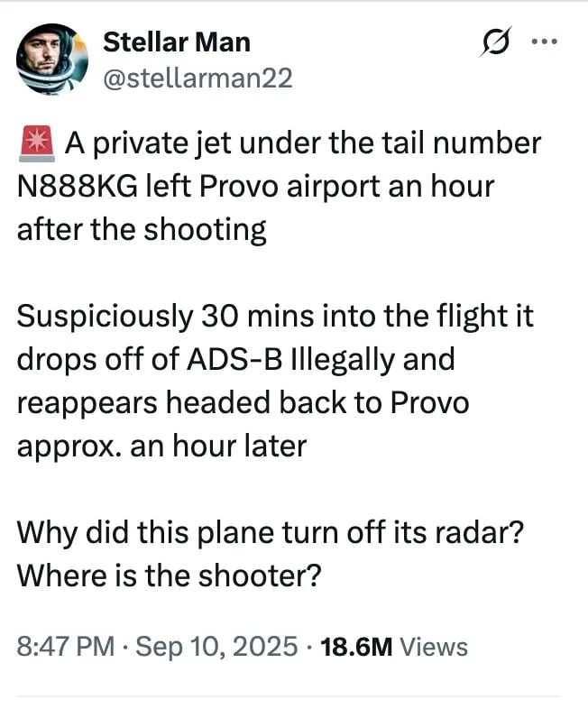
Task: Click the "after the shooting" line
Action: [142, 230]
